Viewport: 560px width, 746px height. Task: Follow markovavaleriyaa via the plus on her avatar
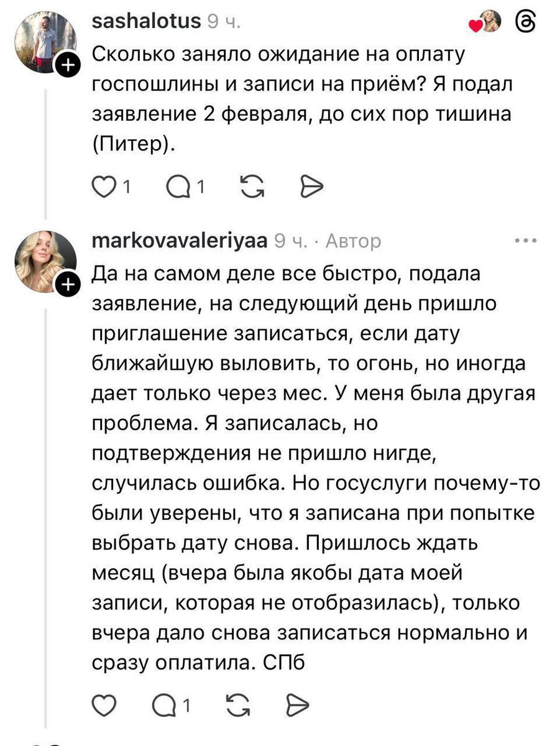coord(68,283)
